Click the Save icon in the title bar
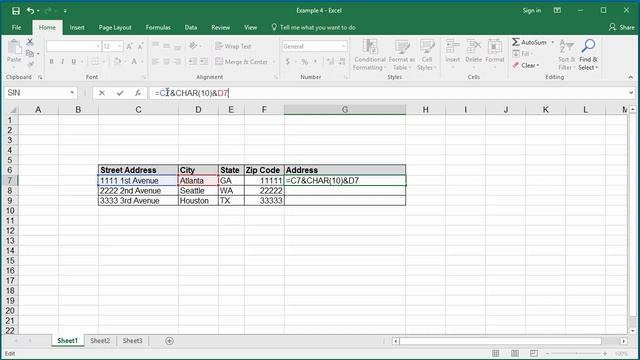Screen dimensions: 640x360 click(x=16, y=11)
